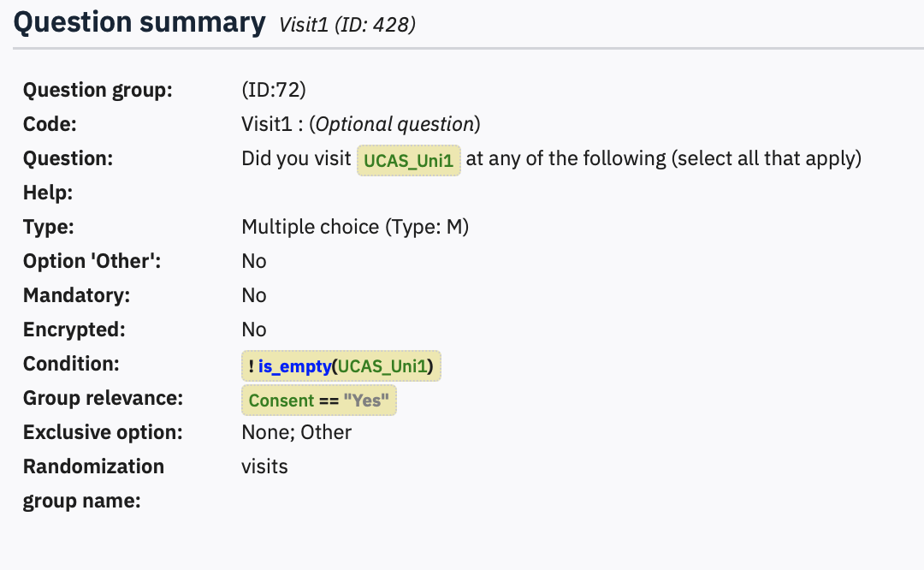Click the Multiple choice (Type: M) value
Viewport: 924px width, 570px height.
pyautogui.click(x=355, y=227)
